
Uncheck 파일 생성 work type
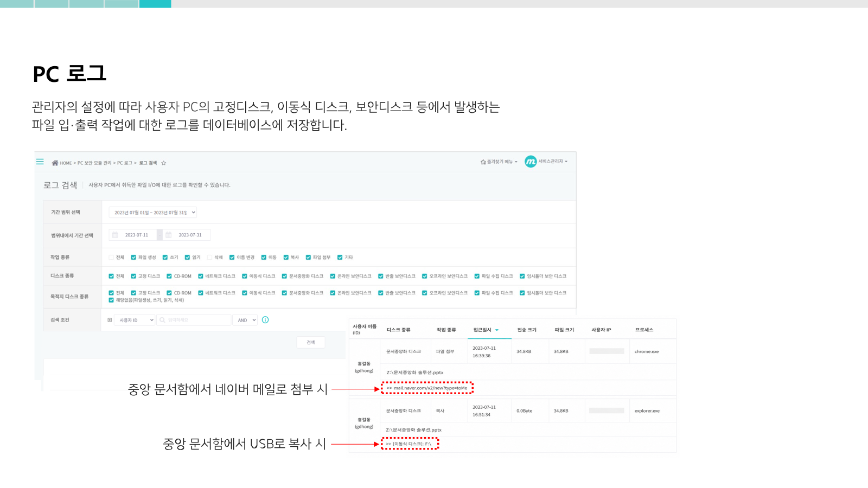pos(133,258)
